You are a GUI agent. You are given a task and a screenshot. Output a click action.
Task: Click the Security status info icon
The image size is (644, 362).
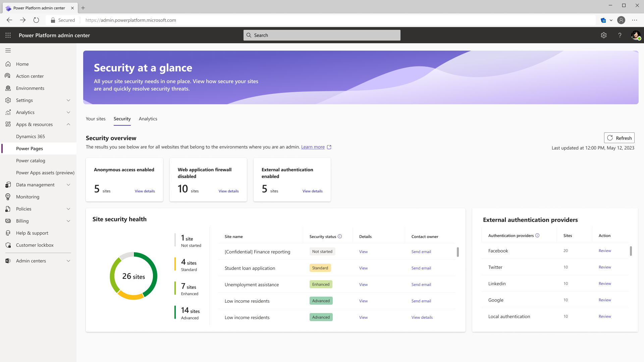point(340,236)
